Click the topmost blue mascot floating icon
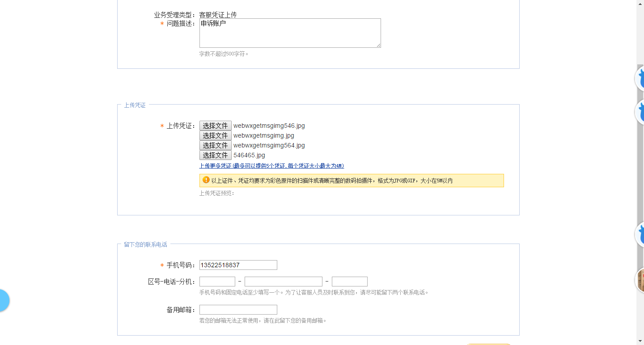The width and height of the screenshot is (644, 345). tap(640, 79)
